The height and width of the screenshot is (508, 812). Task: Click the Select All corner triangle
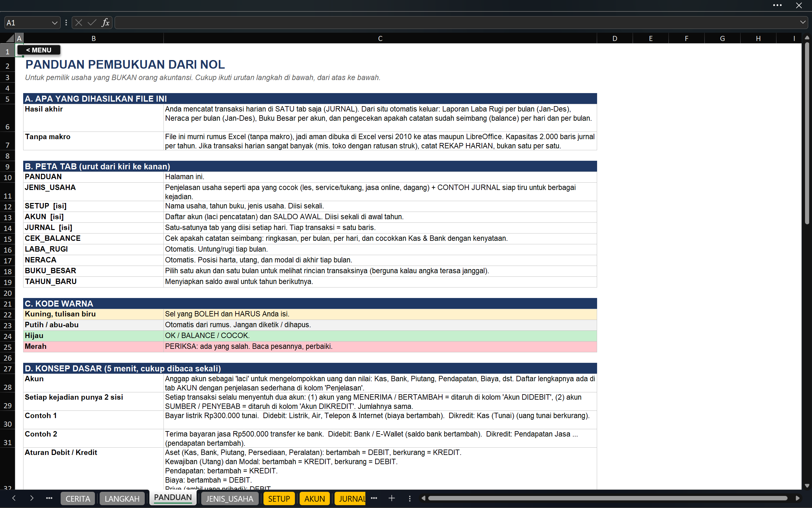pyautogui.click(x=10, y=38)
